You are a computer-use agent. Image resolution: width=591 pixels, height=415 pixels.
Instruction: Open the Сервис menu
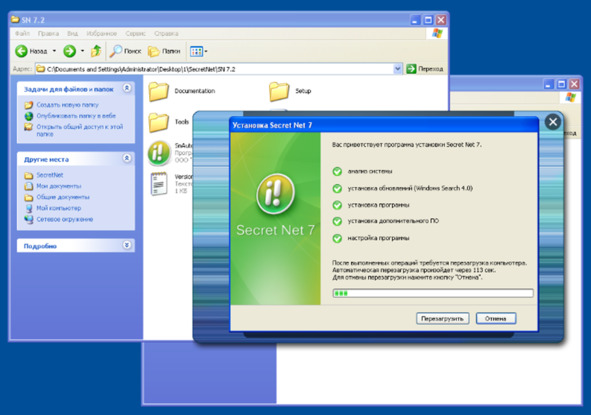[x=135, y=34]
